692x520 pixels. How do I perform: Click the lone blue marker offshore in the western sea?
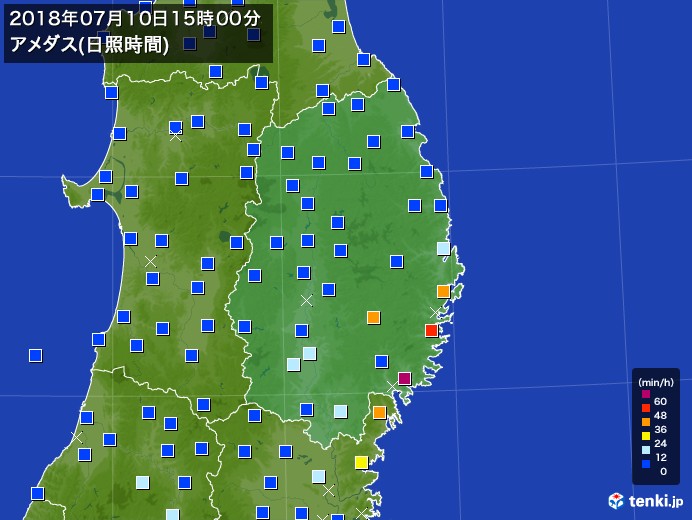coord(35,355)
